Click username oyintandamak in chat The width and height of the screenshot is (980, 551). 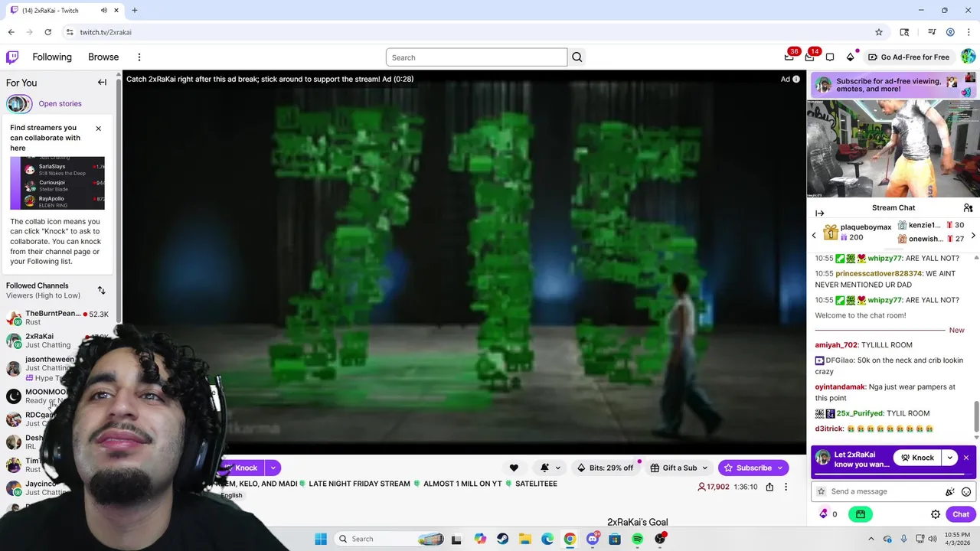tap(840, 387)
